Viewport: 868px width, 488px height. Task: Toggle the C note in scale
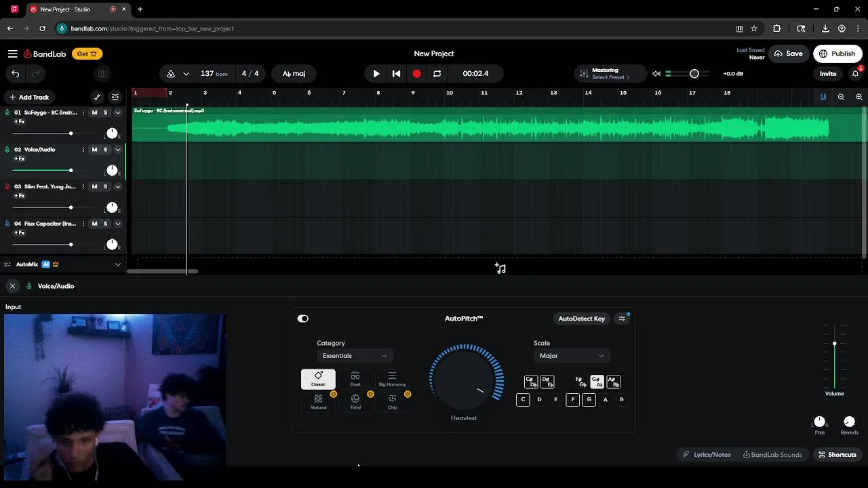point(523,399)
